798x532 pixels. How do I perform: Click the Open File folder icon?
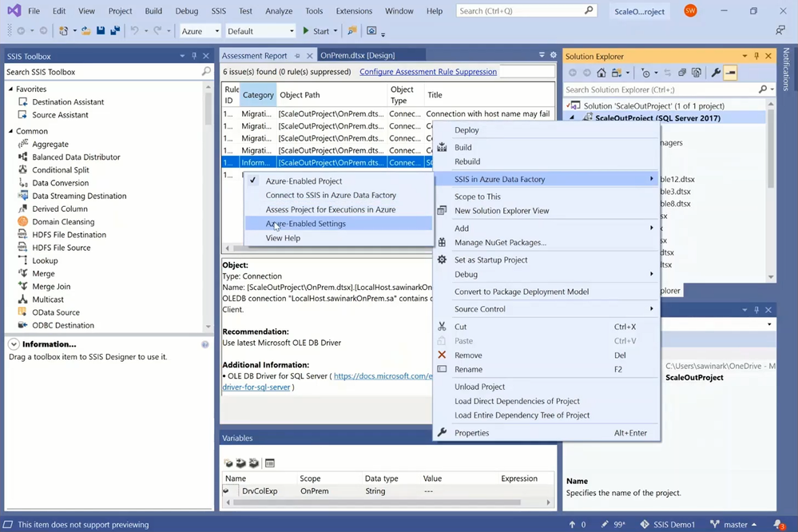point(86,30)
